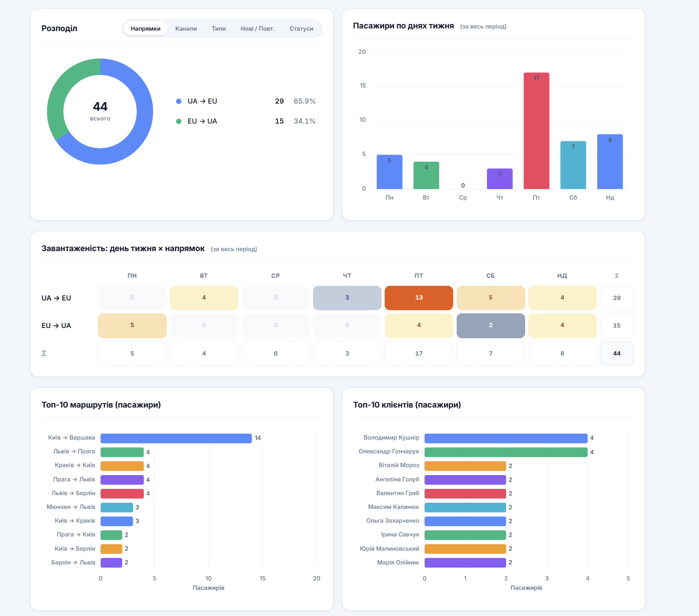Click the НД column total 8 in heatmap
The image size is (699, 616).
pos(562,353)
